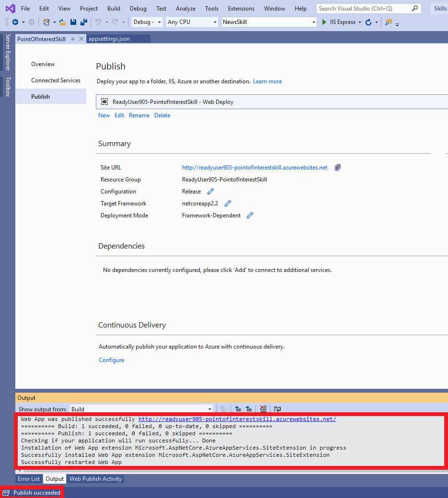Click the Undo arrow icon

coord(98,22)
